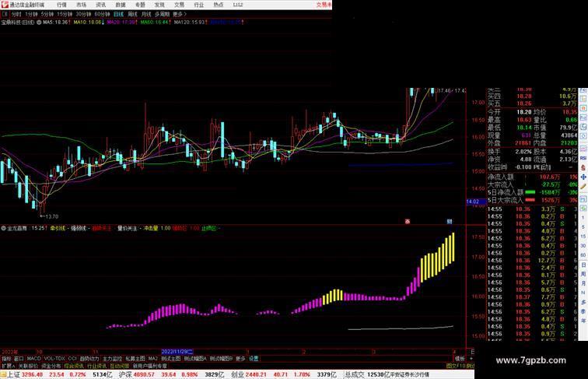Open the 数据 menu
The width and height of the screenshot is (588, 379).
tap(121, 5)
